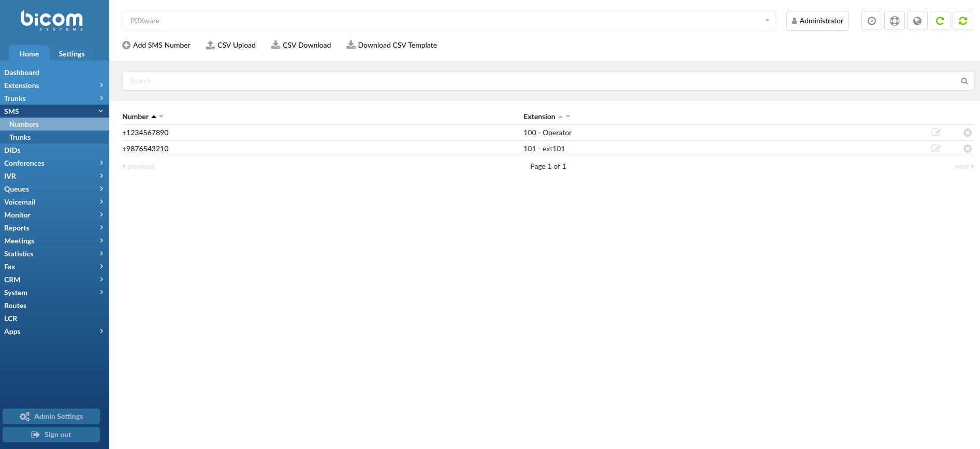Click the Sign out button
This screenshot has height=449, width=980.
click(x=51, y=434)
